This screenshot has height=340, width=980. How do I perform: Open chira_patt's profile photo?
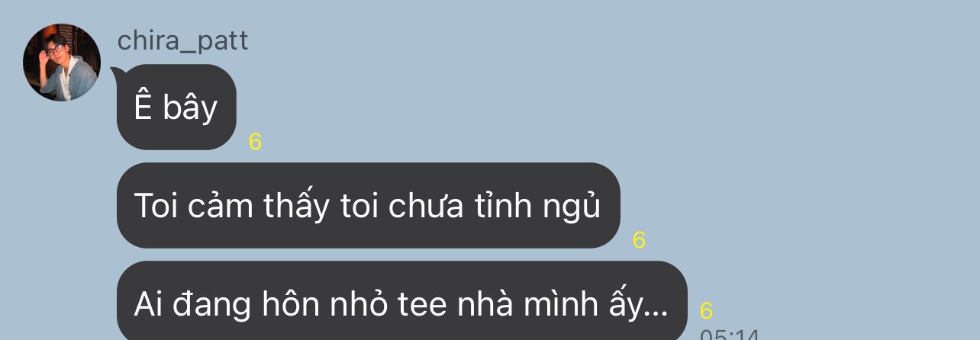point(62,63)
